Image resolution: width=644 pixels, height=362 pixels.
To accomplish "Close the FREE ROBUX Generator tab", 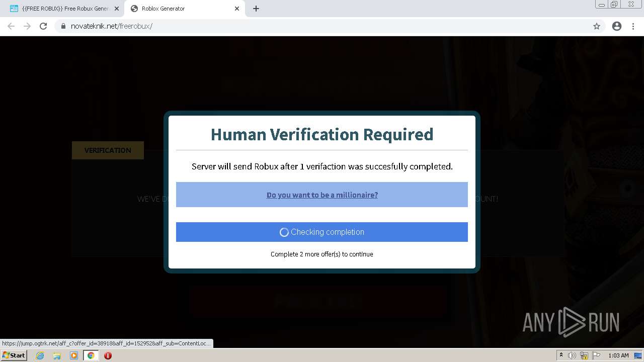I will click(x=117, y=9).
